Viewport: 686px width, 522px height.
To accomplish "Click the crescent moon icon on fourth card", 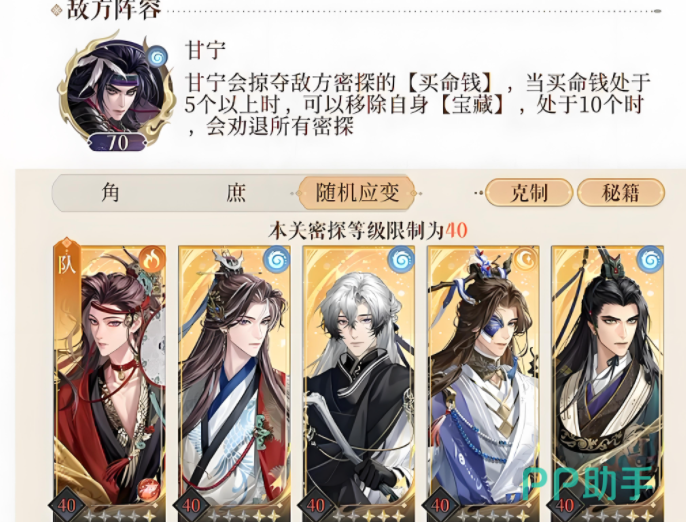I will pos(526,259).
